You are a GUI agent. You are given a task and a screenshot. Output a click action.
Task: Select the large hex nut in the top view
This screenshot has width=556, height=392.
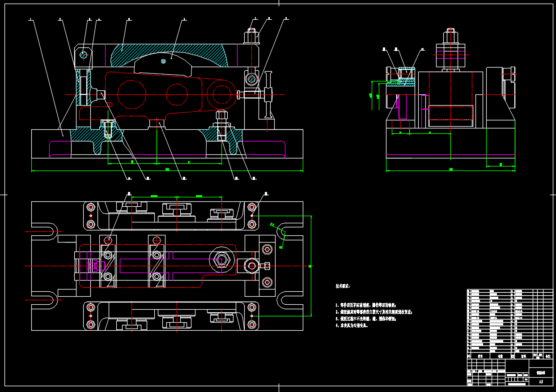pos(220,258)
